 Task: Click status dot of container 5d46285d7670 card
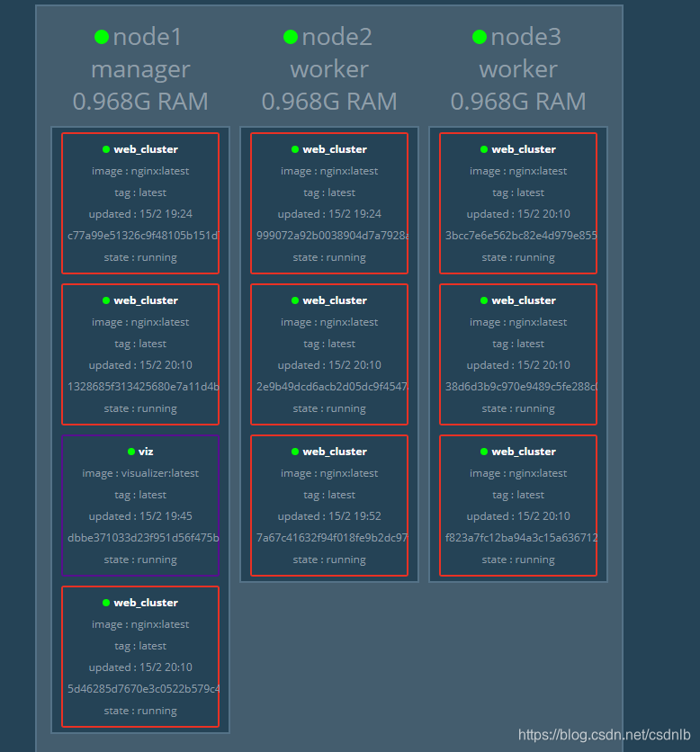click(x=106, y=603)
